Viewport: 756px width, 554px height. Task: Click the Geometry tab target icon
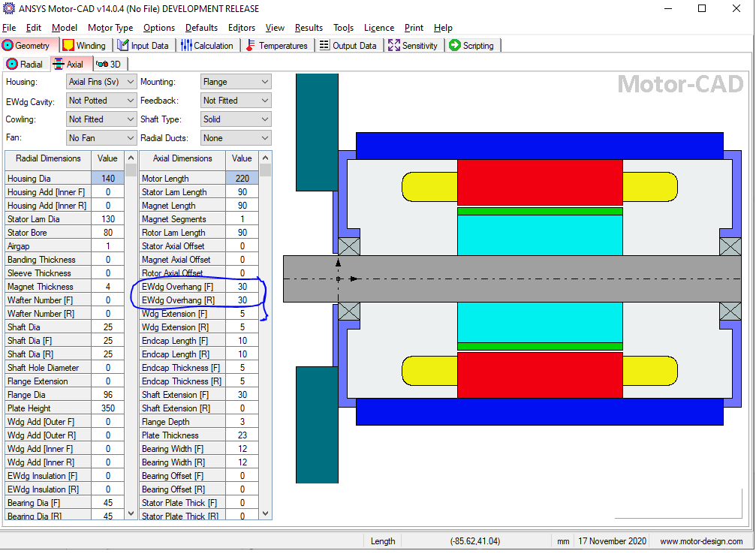[8, 45]
